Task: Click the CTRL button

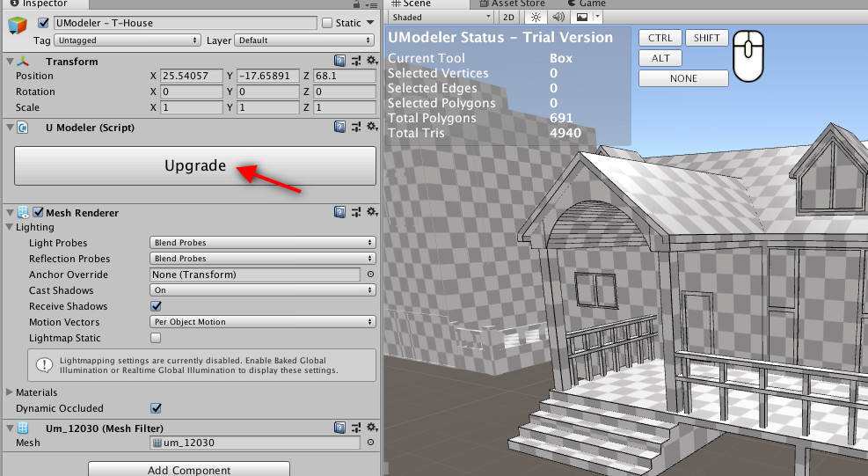Action: [x=660, y=38]
